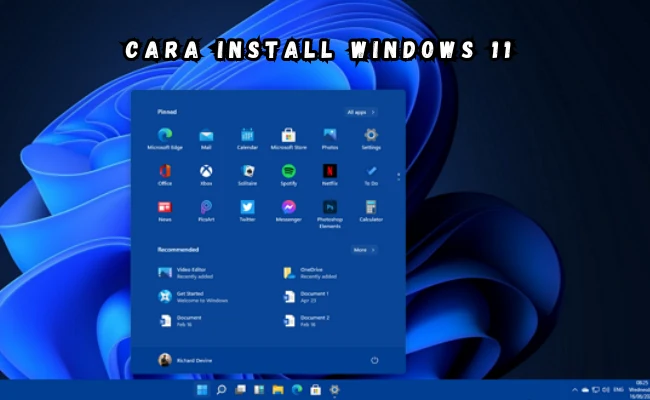Image resolution: width=650 pixels, height=400 pixels.
Task: Click the network tray icon
Action: [596, 390]
